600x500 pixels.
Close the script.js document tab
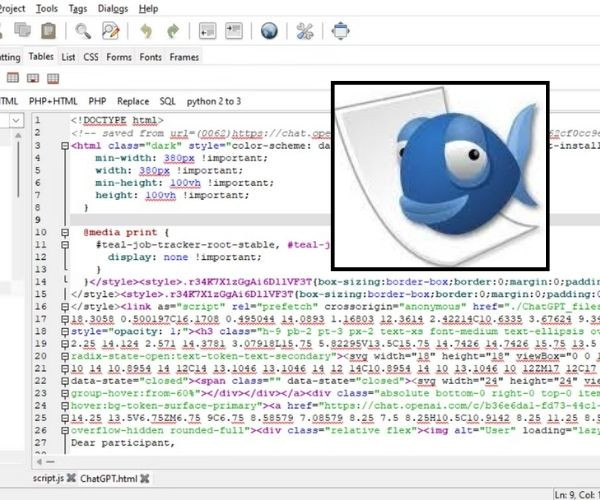[x=71, y=478]
